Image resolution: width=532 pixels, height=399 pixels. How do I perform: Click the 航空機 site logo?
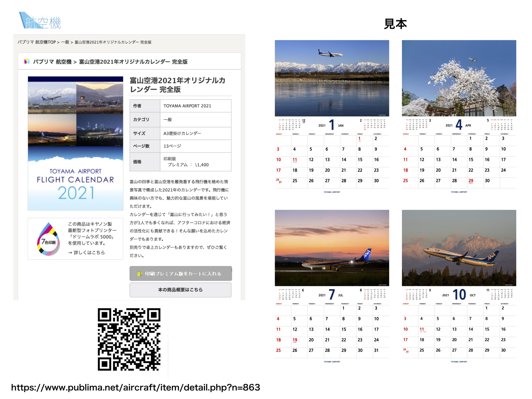pyautogui.click(x=40, y=21)
